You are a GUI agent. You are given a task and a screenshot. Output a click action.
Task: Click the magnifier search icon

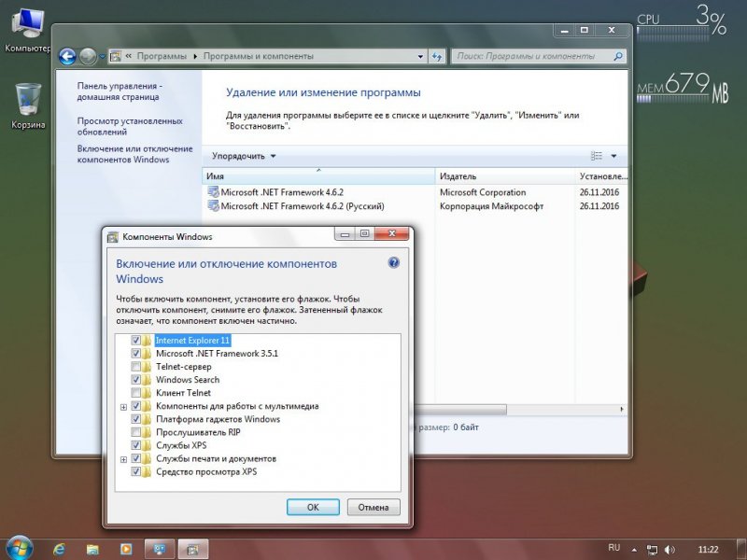click(x=618, y=56)
